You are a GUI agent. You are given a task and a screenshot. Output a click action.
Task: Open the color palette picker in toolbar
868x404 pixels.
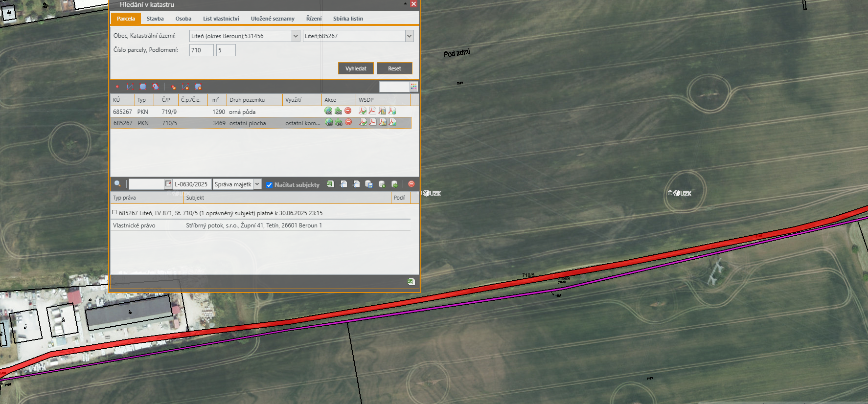(x=414, y=87)
